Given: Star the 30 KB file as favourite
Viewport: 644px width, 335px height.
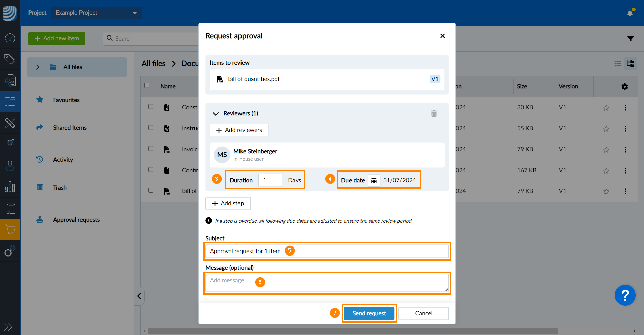Looking at the screenshot, I should (x=606, y=108).
